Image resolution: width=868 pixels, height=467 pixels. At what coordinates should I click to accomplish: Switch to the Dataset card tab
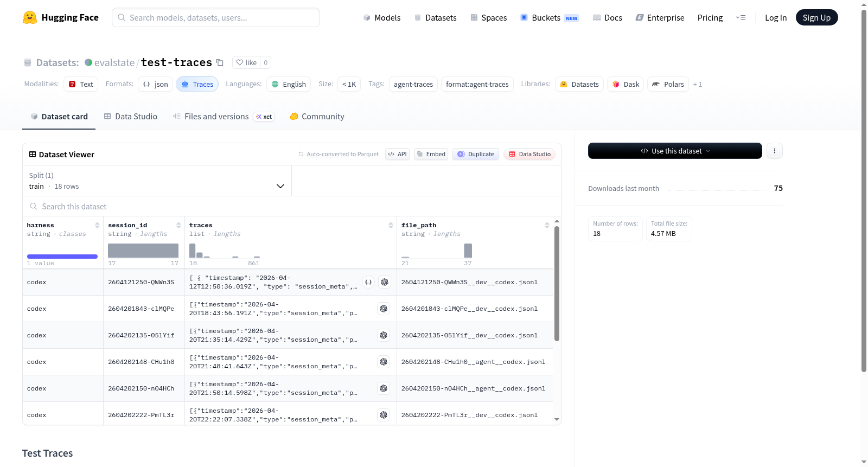tap(59, 117)
